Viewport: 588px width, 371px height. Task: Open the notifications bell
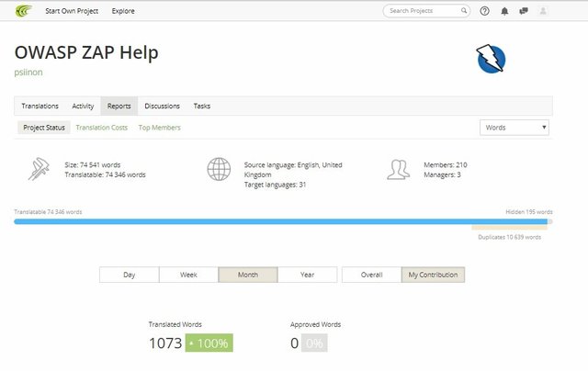pyautogui.click(x=504, y=11)
